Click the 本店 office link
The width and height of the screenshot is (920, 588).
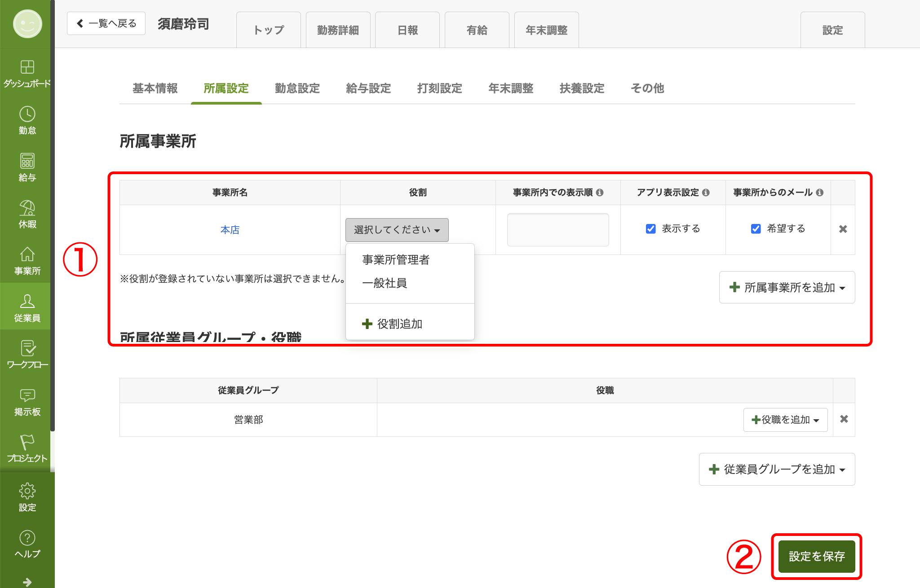click(x=230, y=230)
